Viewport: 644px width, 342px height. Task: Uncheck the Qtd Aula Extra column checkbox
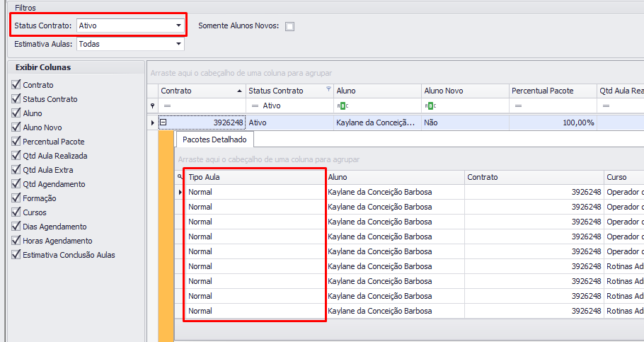click(x=16, y=170)
